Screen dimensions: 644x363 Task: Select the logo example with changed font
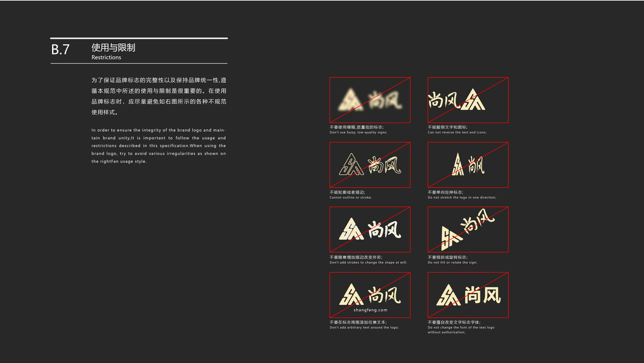click(x=468, y=295)
